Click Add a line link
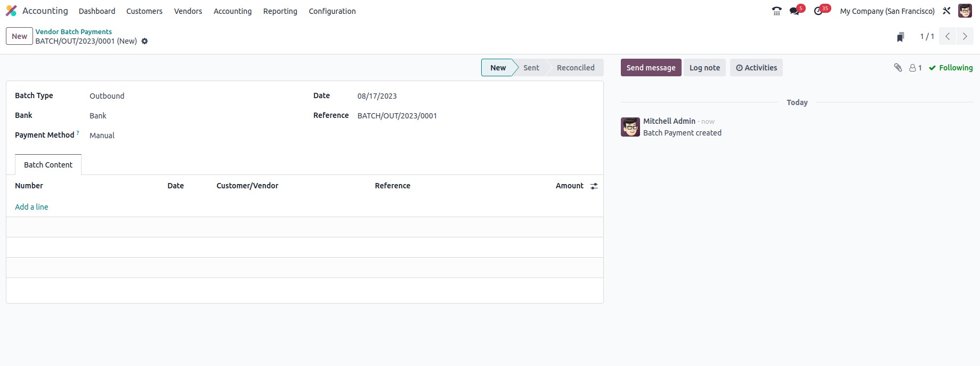 pos(31,207)
